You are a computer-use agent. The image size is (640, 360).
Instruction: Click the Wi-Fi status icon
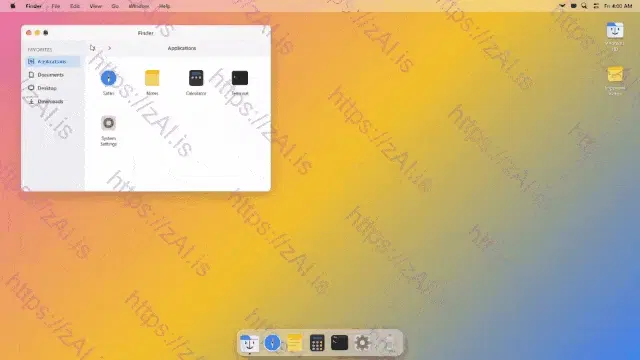click(x=562, y=6)
